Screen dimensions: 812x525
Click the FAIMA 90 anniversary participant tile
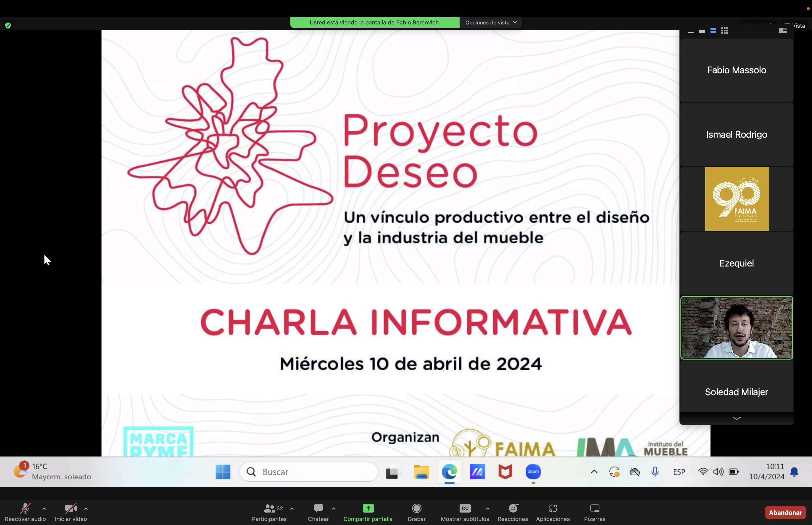[x=736, y=199]
